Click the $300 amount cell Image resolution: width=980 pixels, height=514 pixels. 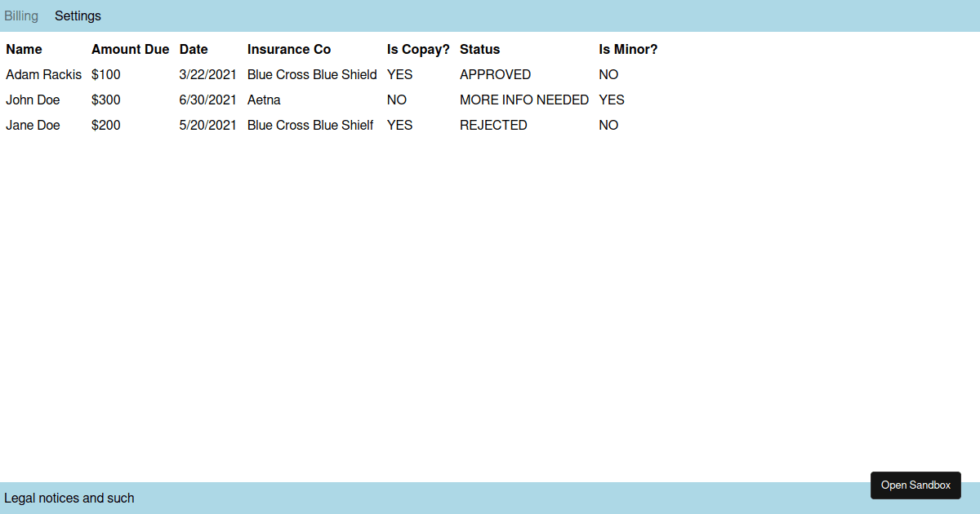(105, 100)
